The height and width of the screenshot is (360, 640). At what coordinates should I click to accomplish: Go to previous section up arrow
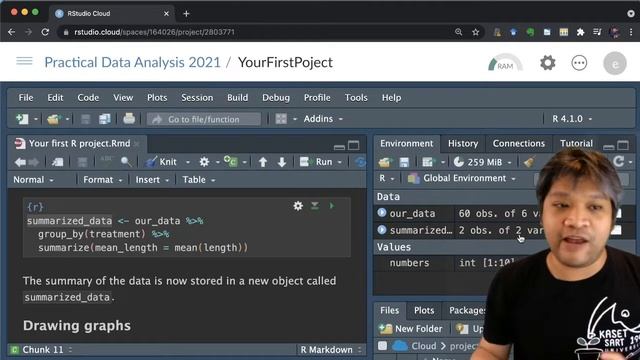click(263, 162)
